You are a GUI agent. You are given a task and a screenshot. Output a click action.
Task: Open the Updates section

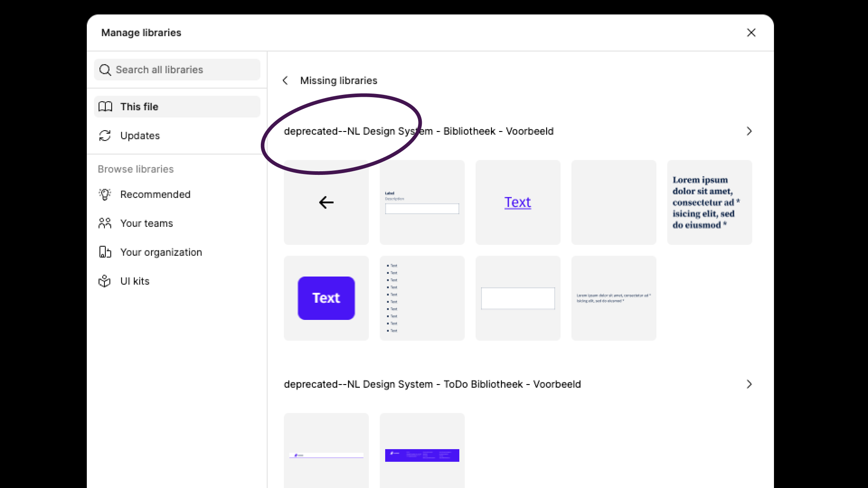tap(140, 136)
